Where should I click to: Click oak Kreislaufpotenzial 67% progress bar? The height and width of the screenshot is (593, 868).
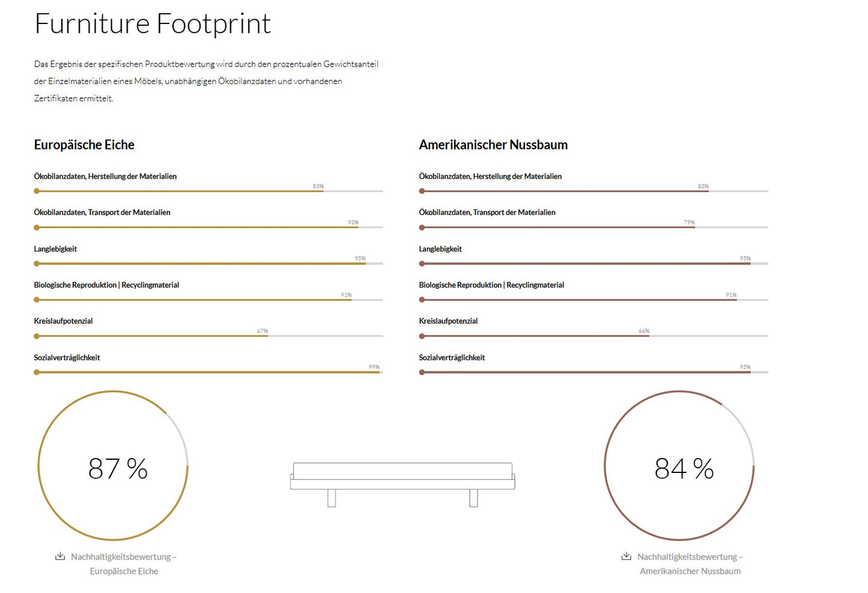208,336
